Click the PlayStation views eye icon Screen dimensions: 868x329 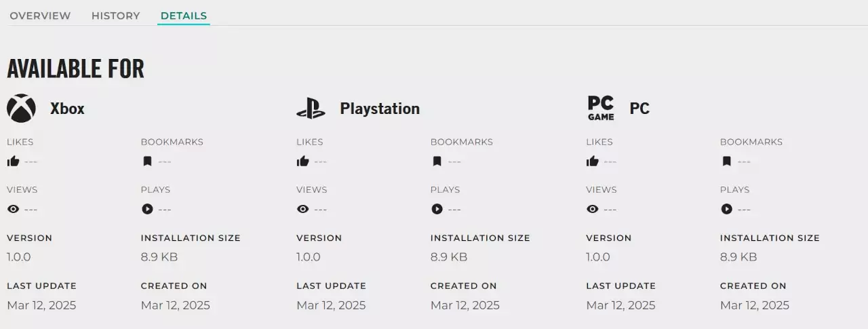click(x=303, y=209)
